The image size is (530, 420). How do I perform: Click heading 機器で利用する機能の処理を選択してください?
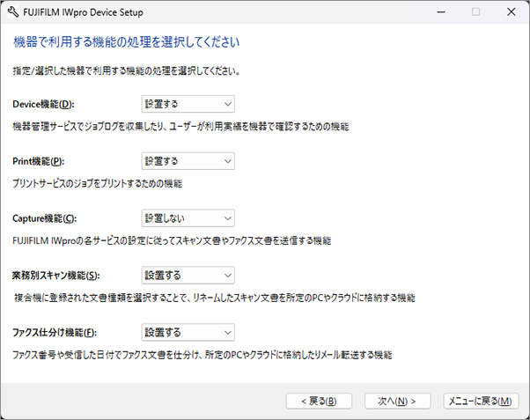tap(127, 42)
